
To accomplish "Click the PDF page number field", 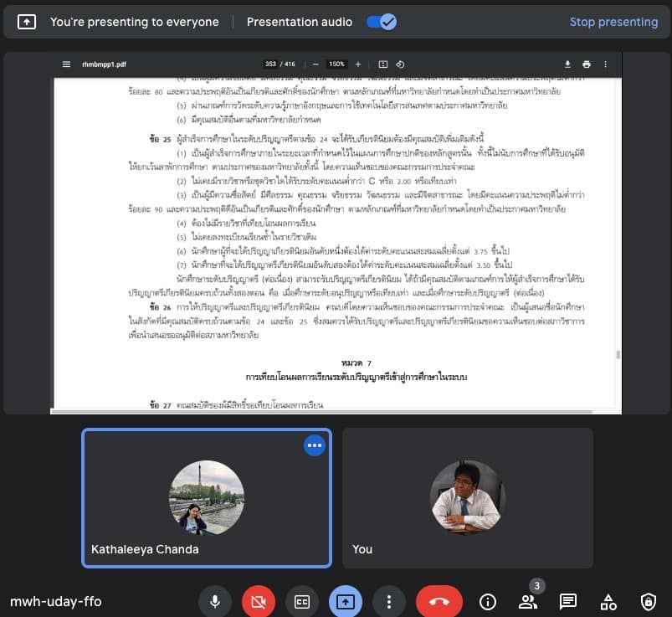I will pyautogui.click(x=269, y=64).
